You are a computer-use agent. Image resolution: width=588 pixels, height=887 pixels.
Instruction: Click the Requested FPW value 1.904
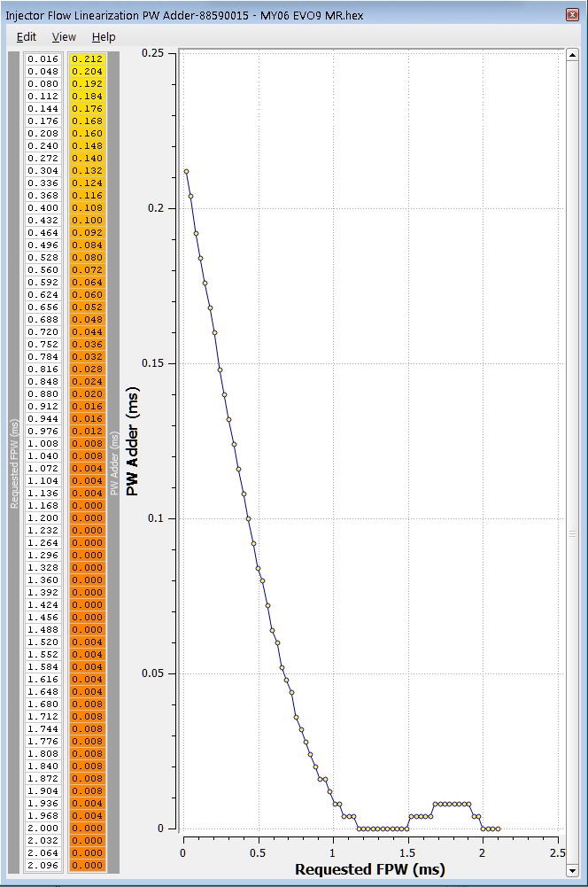pyautogui.click(x=43, y=790)
